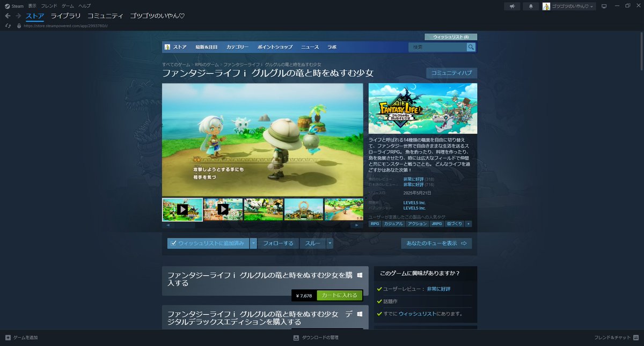The image size is (644, 346).
Task: Click the Fantasy Life header capsule image
Action: point(423,108)
